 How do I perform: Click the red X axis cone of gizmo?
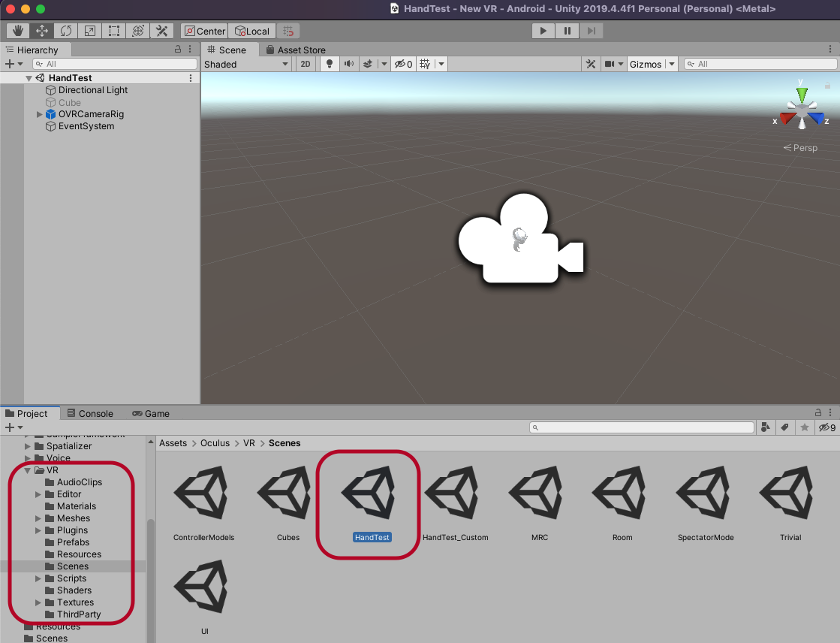[786, 118]
